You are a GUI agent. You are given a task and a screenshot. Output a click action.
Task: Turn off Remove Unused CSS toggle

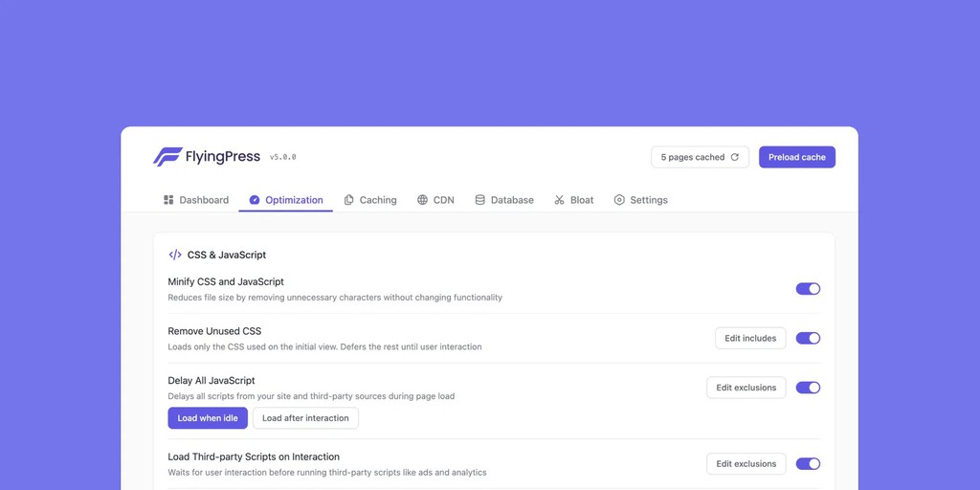pyautogui.click(x=808, y=338)
